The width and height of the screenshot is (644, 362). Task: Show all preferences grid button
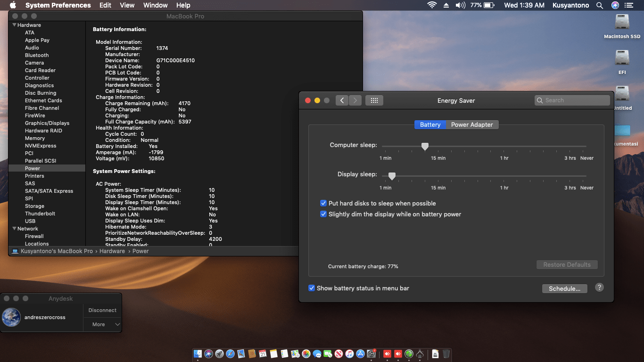pos(374,100)
